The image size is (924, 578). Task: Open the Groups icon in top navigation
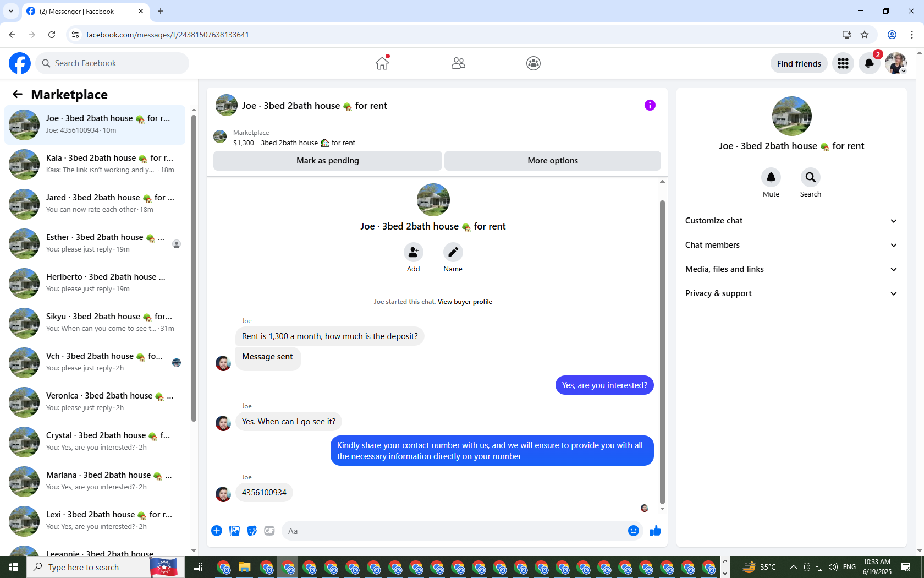pos(533,63)
